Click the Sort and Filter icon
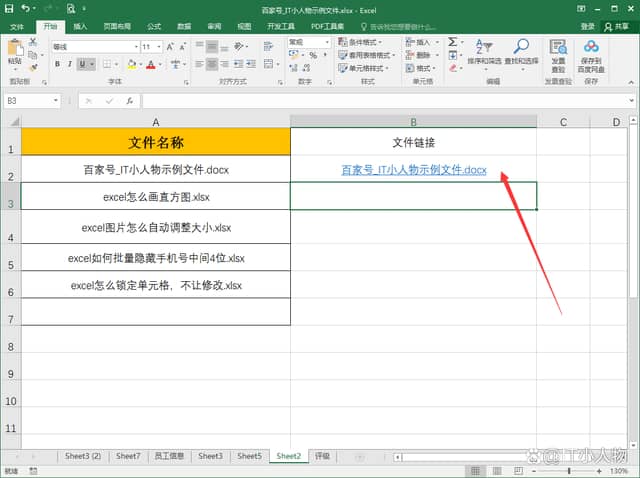This screenshot has height=478, width=640. (485, 47)
